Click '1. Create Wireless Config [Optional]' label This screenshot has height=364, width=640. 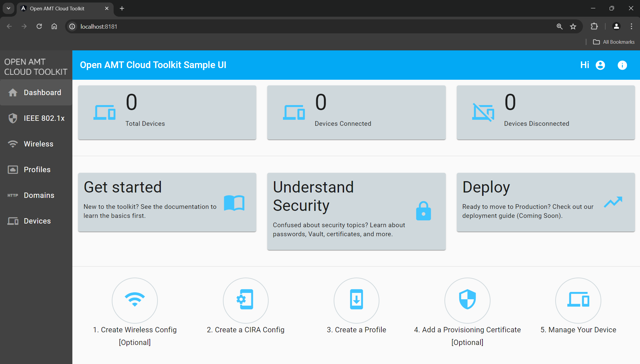[x=135, y=336]
